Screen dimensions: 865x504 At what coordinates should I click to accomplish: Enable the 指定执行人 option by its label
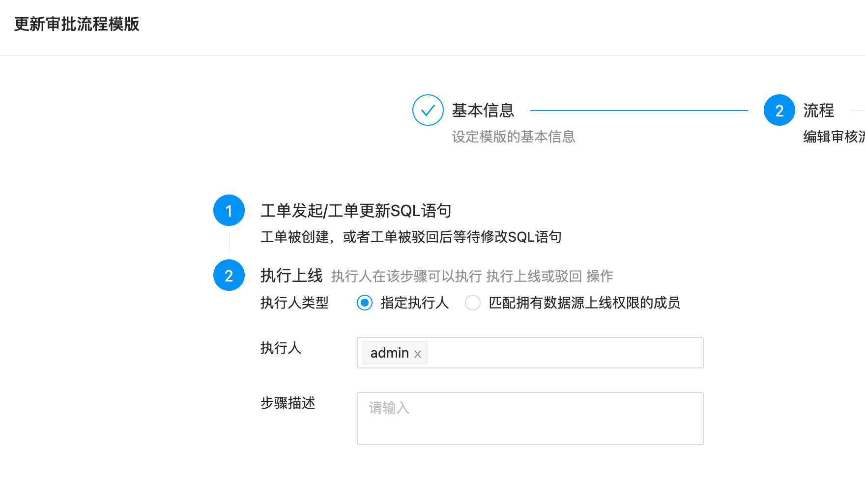point(414,303)
